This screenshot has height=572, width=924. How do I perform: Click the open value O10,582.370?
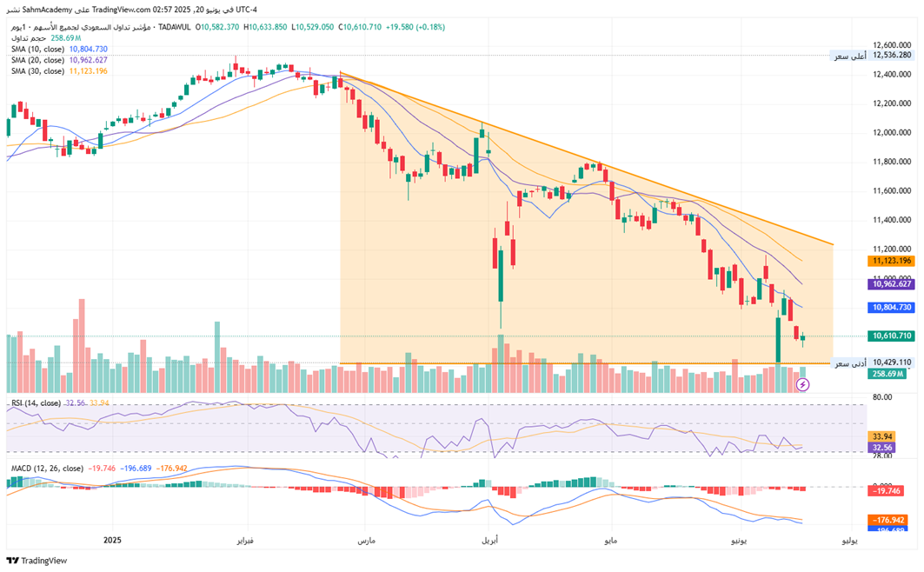pyautogui.click(x=217, y=27)
